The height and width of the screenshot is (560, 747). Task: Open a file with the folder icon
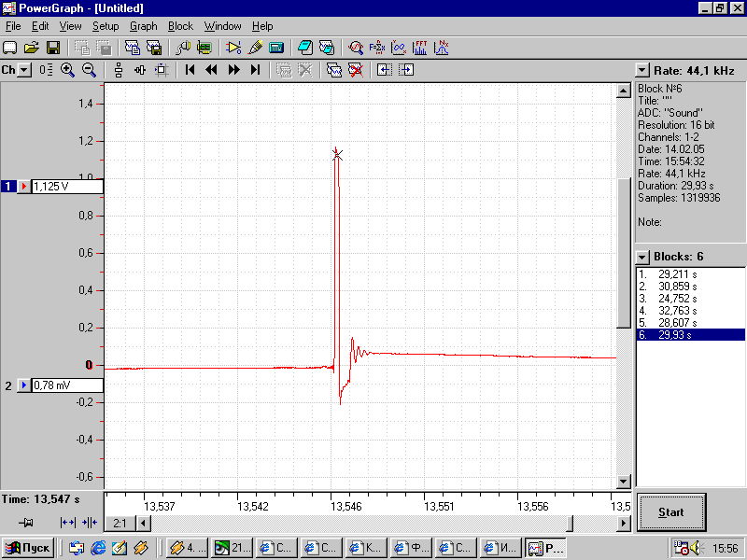tap(32, 48)
